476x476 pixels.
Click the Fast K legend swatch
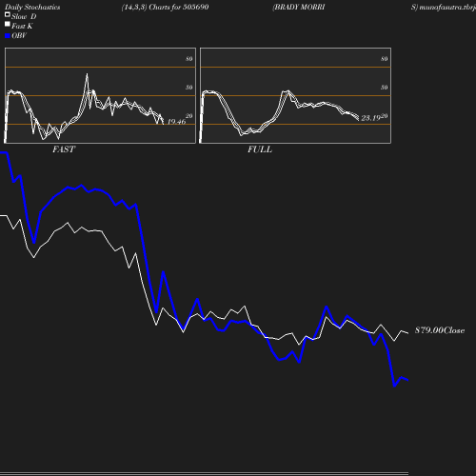(x=8, y=24)
